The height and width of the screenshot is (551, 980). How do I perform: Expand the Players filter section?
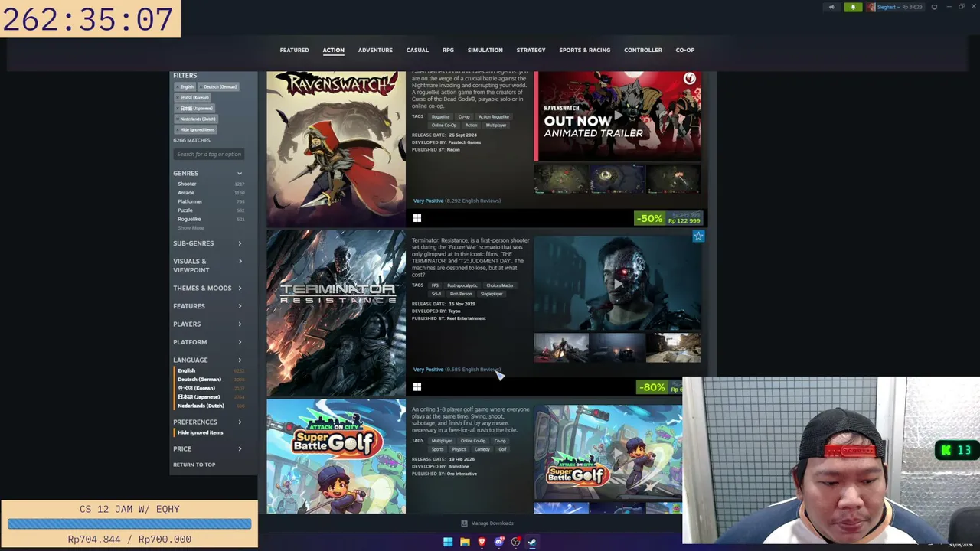pos(207,324)
